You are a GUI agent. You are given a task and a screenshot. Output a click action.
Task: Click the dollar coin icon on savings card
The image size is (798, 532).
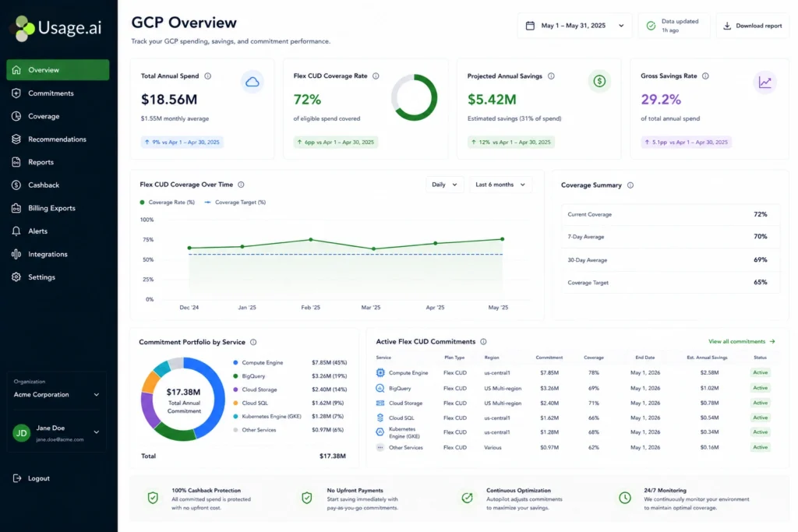[x=599, y=81]
